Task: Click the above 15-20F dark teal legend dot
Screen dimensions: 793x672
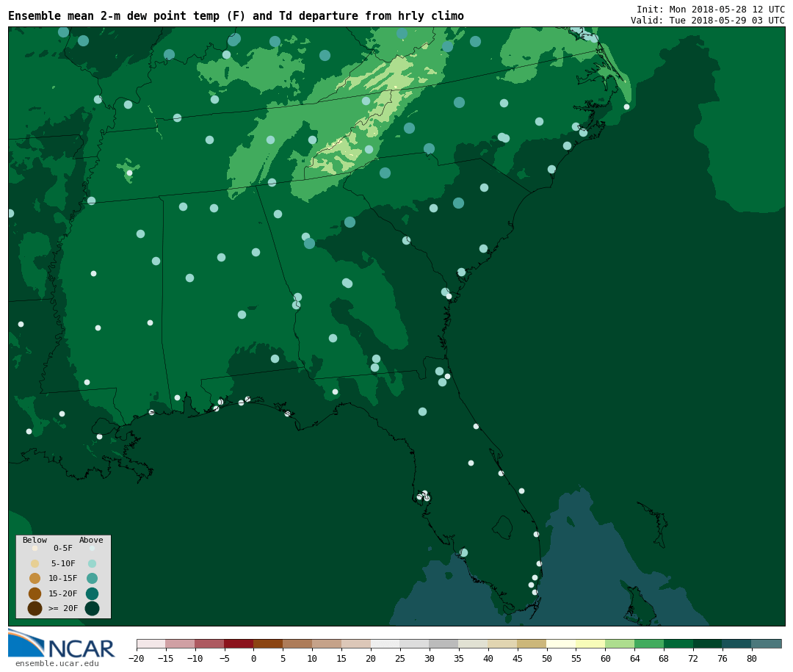Action: point(92,593)
